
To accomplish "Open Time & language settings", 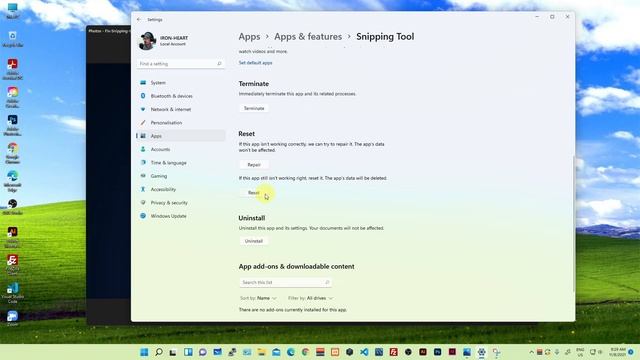I will (x=181, y=162).
